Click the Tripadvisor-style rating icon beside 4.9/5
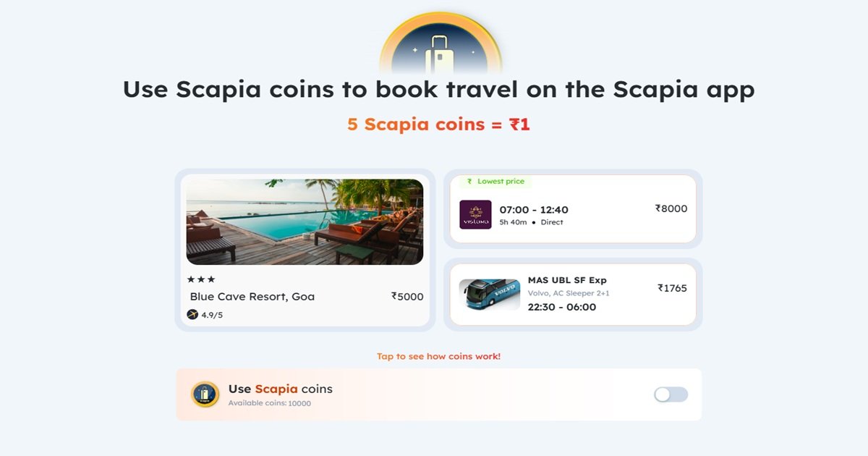This screenshot has width=868, height=456. (192, 315)
